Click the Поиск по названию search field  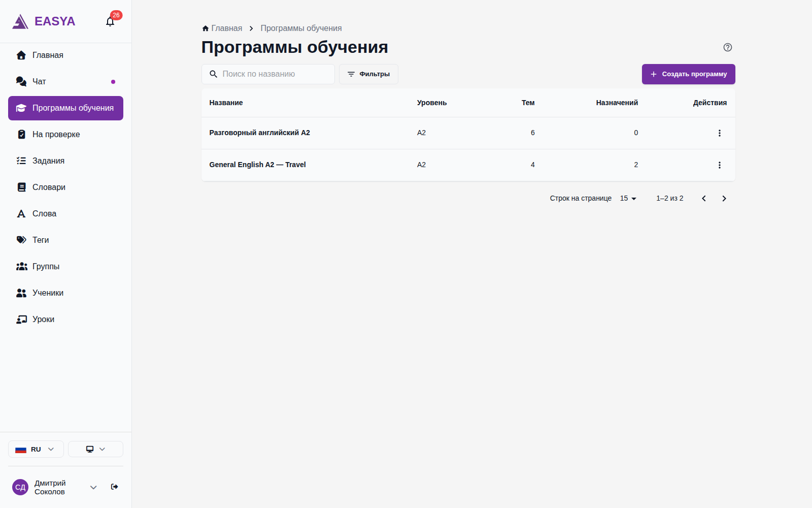point(268,74)
